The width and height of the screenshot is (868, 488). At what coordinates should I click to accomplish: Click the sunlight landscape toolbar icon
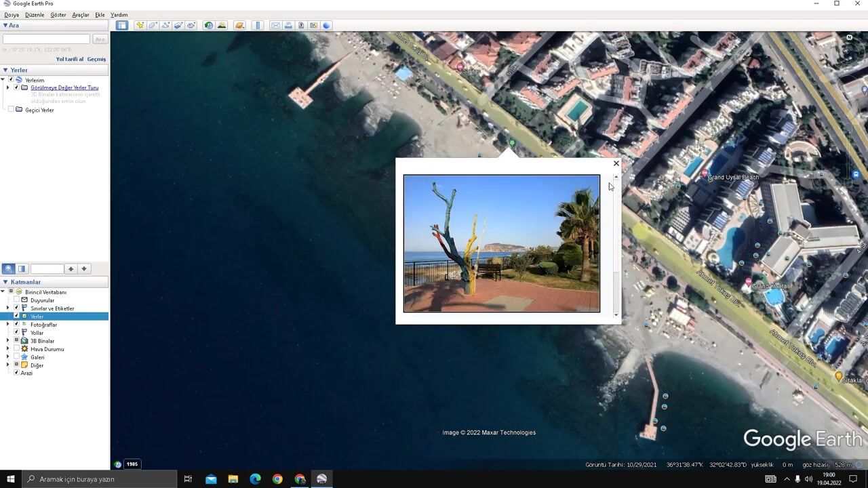222,25
